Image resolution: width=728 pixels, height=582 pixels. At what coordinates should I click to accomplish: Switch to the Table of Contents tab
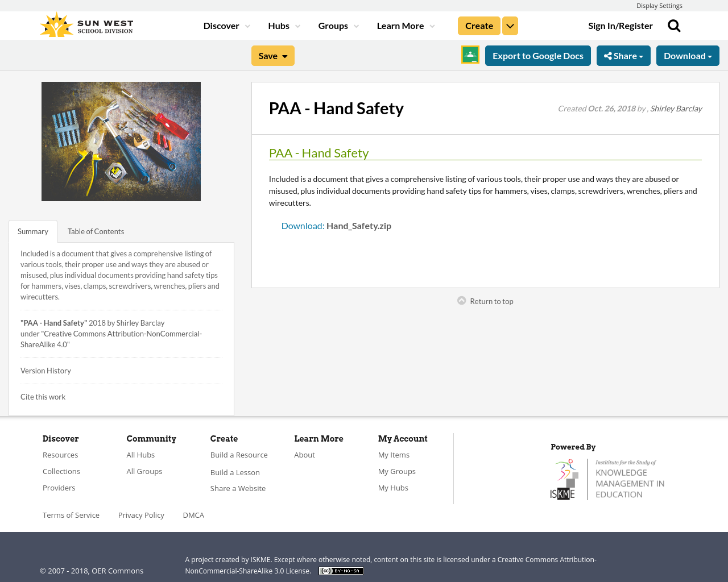click(96, 231)
